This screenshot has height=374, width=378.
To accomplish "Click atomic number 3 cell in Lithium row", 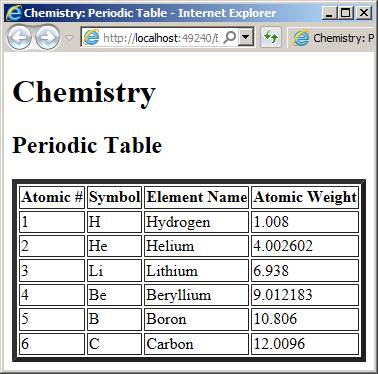I will tap(52, 270).
